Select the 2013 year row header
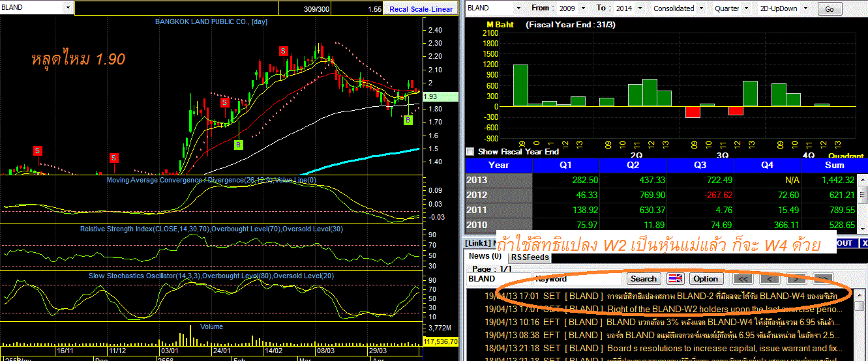868x361 pixels. pos(498,180)
